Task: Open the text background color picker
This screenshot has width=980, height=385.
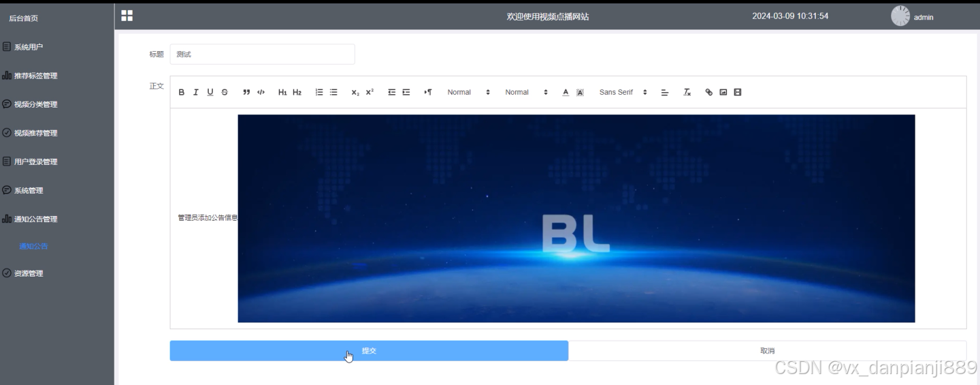Action: pyautogui.click(x=580, y=92)
